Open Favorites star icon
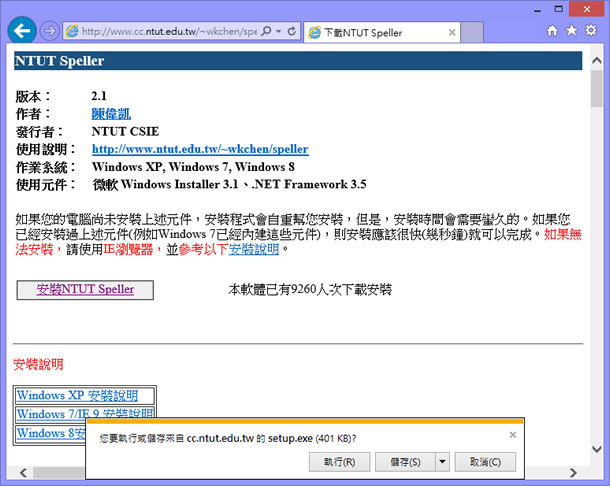The height and width of the screenshot is (486, 610). pos(571,30)
